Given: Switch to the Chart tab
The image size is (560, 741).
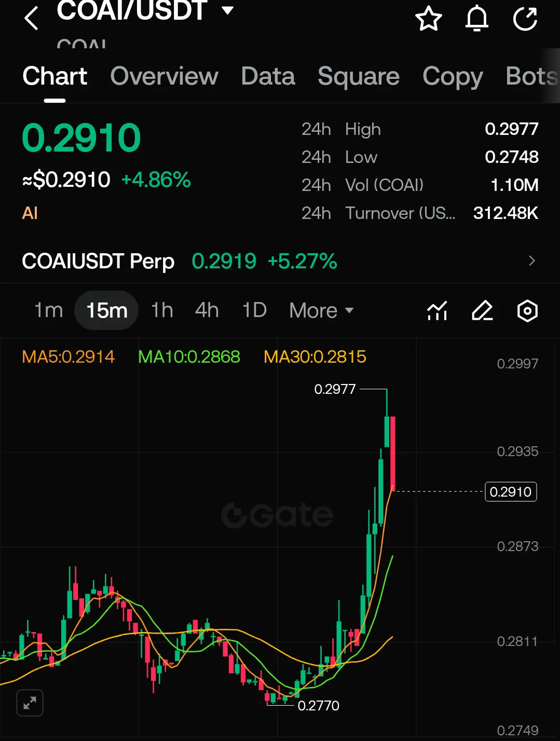Looking at the screenshot, I should pyautogui.click(x=54, y=76).
